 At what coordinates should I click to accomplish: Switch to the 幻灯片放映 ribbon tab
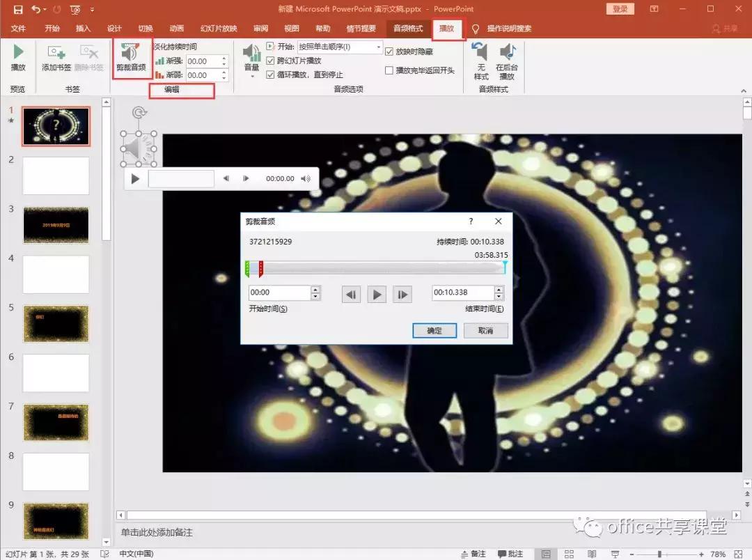point(219,29)
